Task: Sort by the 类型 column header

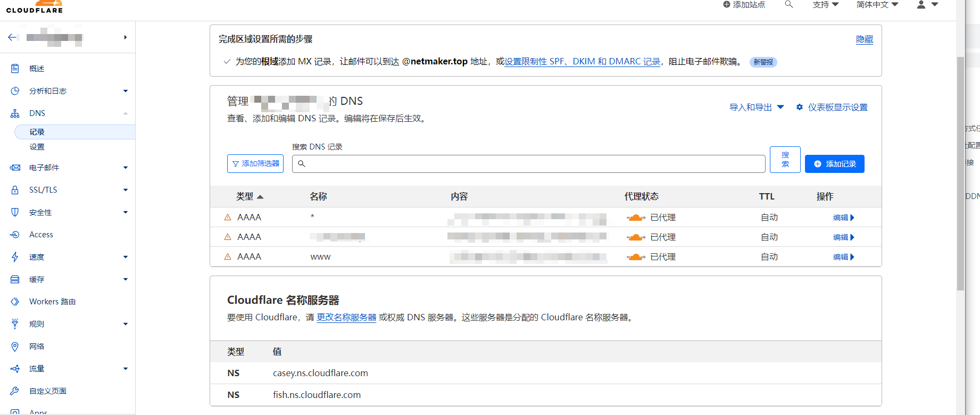Action: point(250,196)
